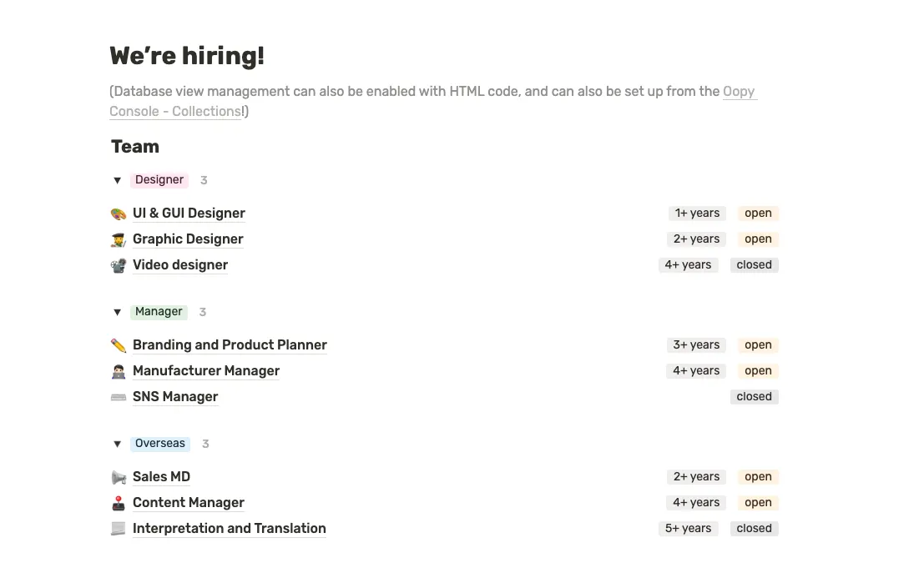Click the megaphone icon beside Sales MD

119,477
